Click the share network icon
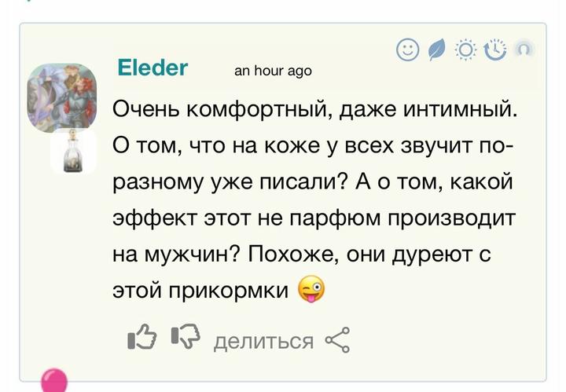566x392 pixels. pyautogui.click(x=337, y=340)
